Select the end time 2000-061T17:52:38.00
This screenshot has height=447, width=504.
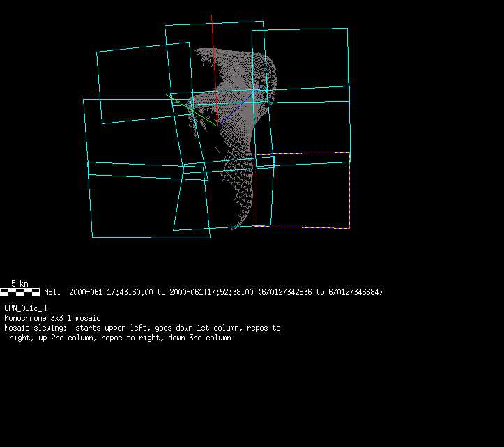[211, 292]
